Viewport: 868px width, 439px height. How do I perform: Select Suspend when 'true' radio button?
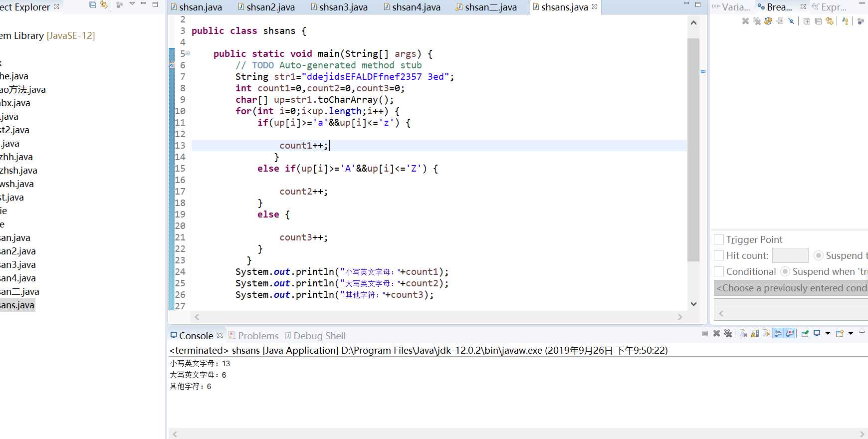click(785, 271)
